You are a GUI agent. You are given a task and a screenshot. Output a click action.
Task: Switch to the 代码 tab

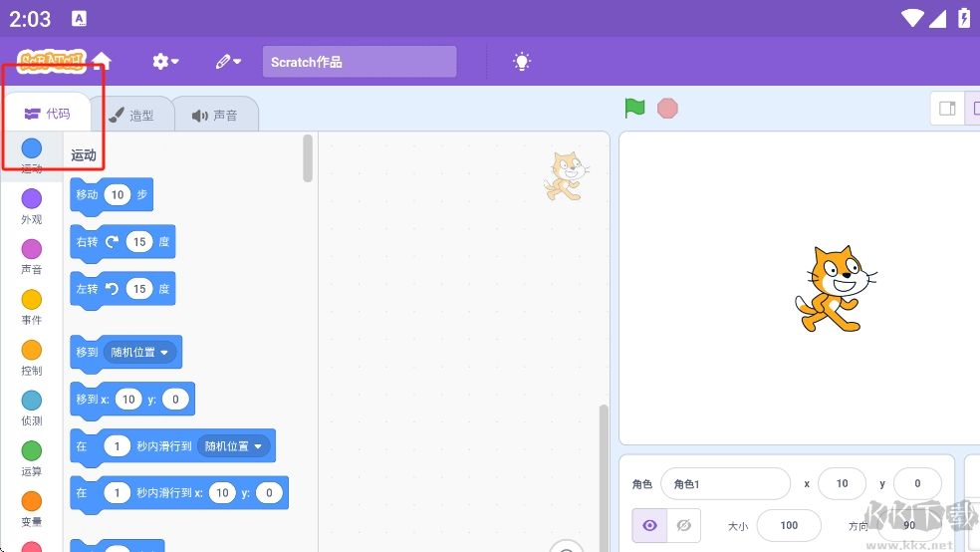coord(47,114)
